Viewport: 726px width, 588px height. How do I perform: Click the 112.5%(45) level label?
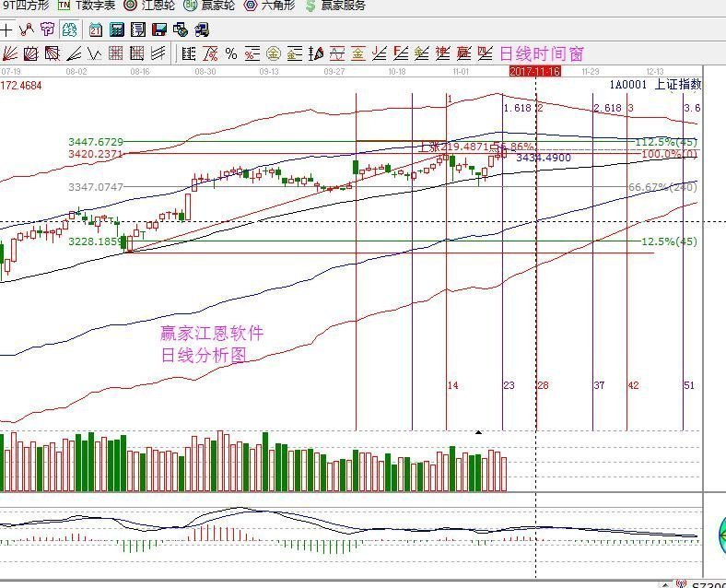pos(666,142)
